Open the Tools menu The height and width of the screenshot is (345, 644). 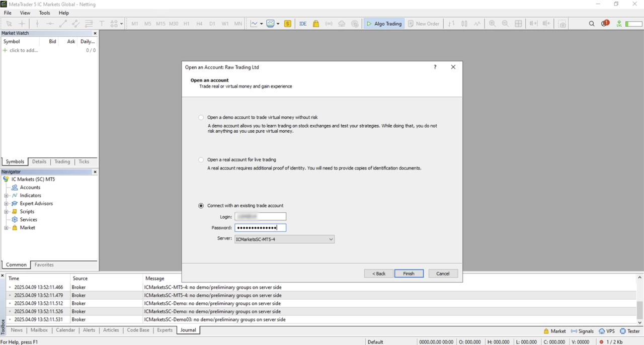[44, 13]
